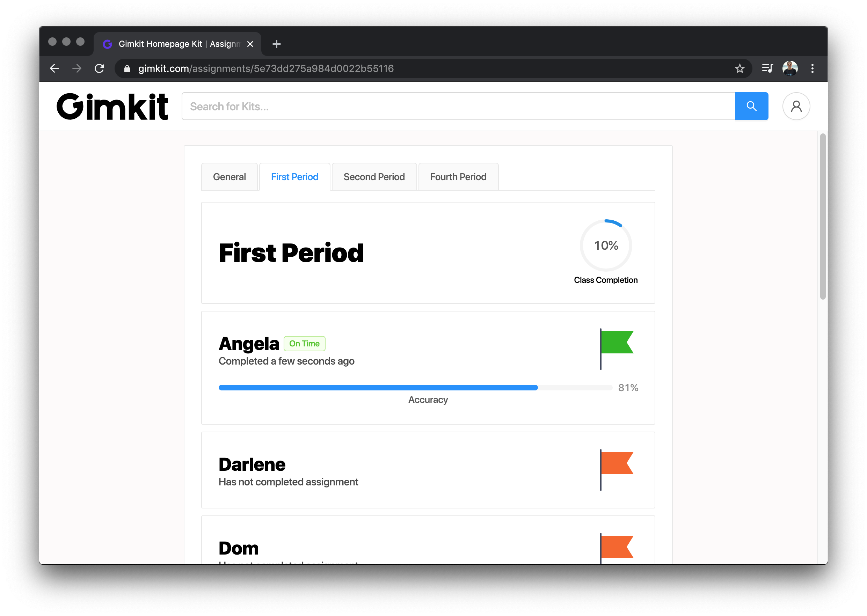867x616 pixels.
Task: Click the Fourth Period tab
Action: [458, 177]
